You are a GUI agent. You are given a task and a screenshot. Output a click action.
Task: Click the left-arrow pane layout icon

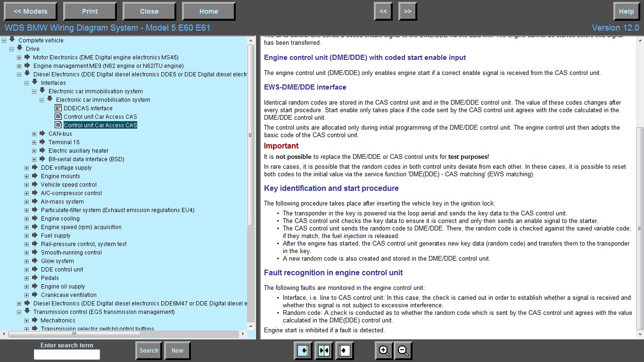pyautogui.click(x=345, y=351)
